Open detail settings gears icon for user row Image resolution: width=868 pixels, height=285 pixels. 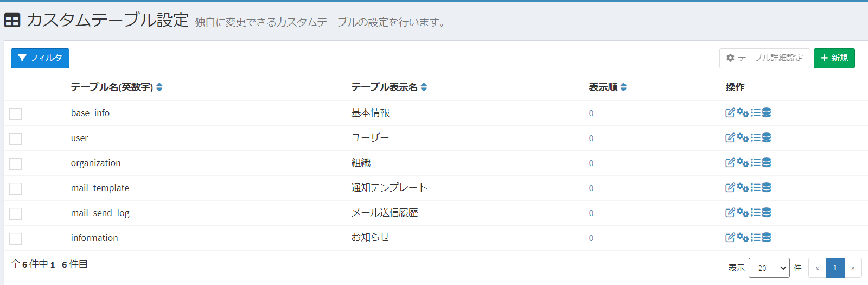click(743, 138)
